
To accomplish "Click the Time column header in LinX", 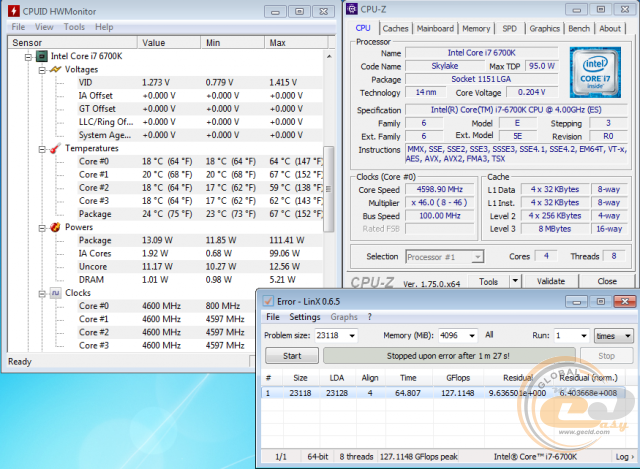I will (x=408, y=378).
